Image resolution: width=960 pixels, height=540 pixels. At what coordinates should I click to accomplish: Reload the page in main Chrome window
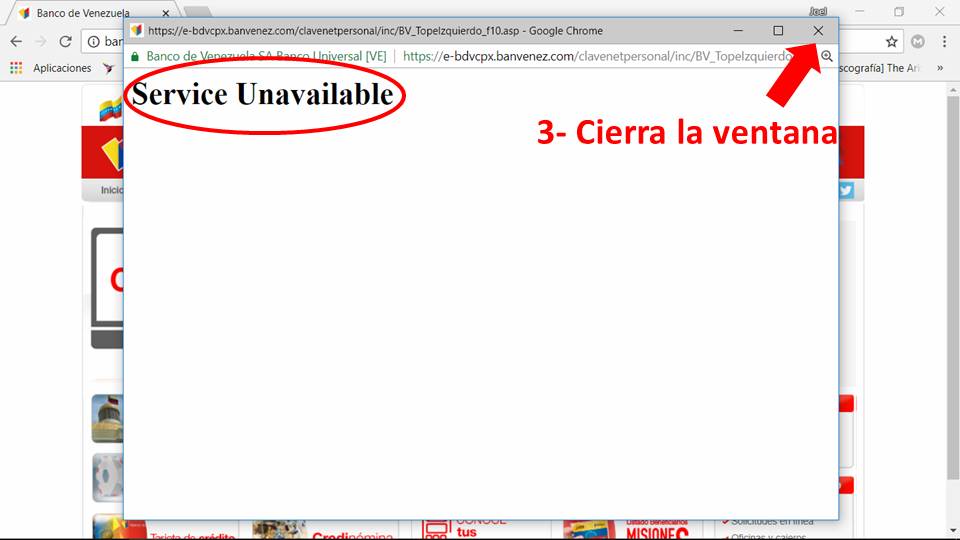pyautogui.click(x=66, y=42)
